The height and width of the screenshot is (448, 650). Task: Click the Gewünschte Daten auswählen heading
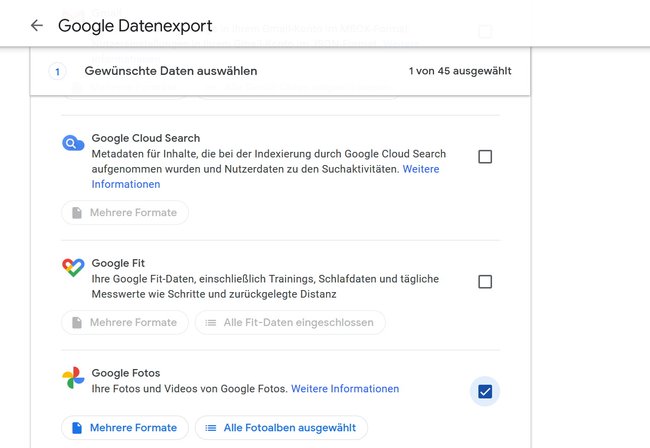(x=171, y=71)
